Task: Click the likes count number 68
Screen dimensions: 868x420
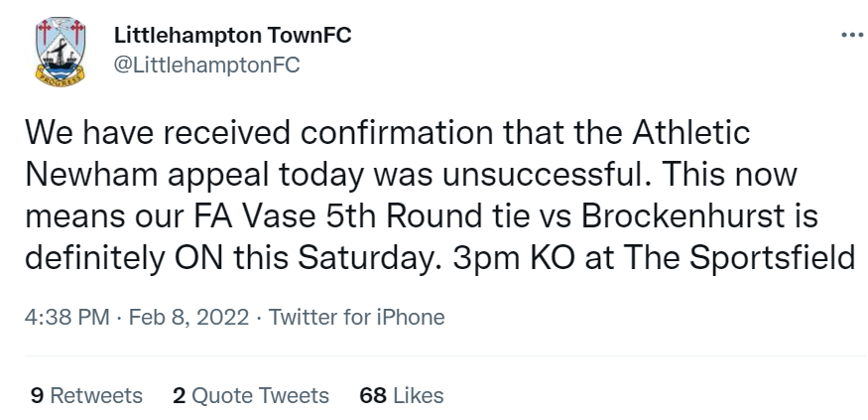Action: click(x=373, y=395)
